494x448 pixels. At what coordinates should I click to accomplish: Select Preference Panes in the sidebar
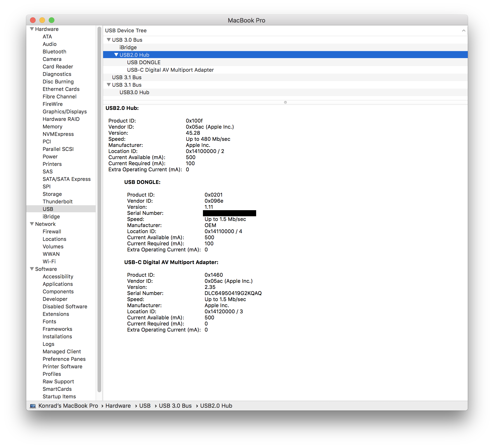pos(64,359)
